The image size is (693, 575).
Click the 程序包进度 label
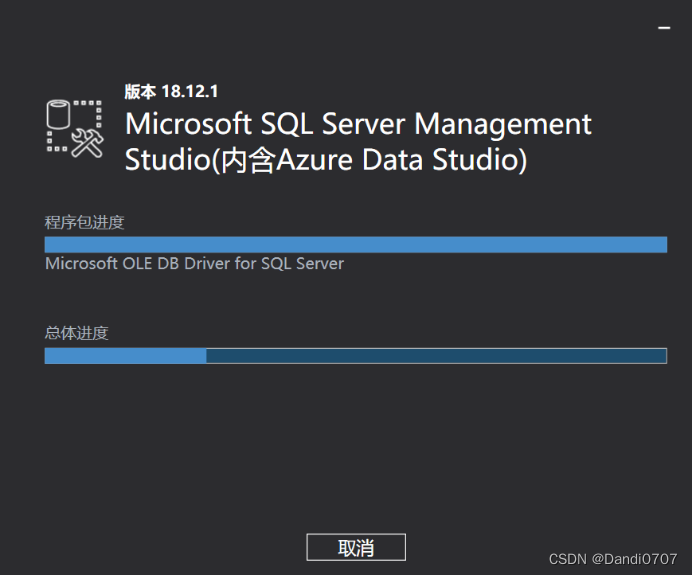[84, 222]
